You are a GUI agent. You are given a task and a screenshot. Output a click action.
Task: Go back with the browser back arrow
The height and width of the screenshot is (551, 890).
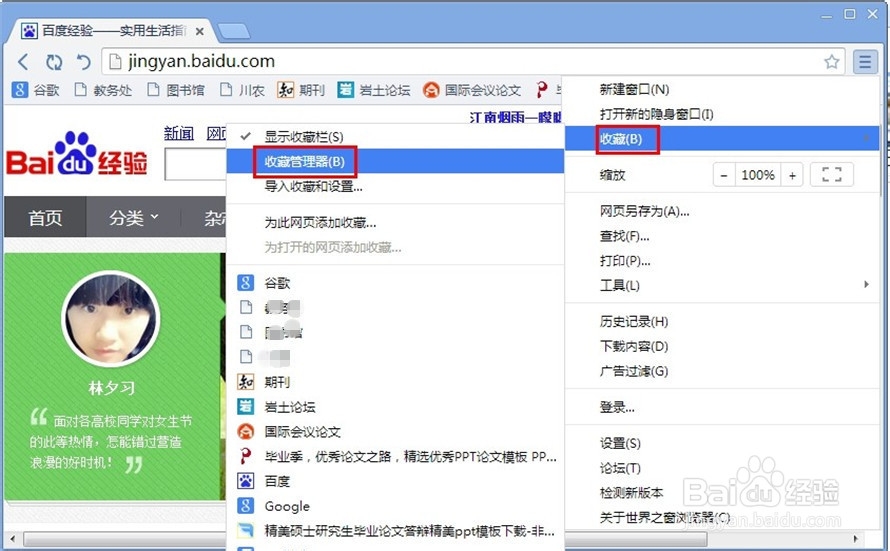pyautogui.click(x=23, y=61)
